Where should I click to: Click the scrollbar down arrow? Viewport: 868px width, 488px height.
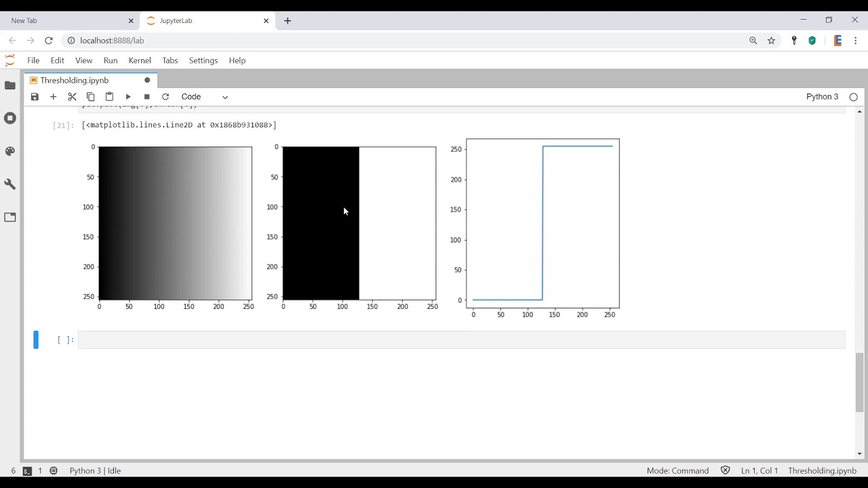(x=859, y=454)
